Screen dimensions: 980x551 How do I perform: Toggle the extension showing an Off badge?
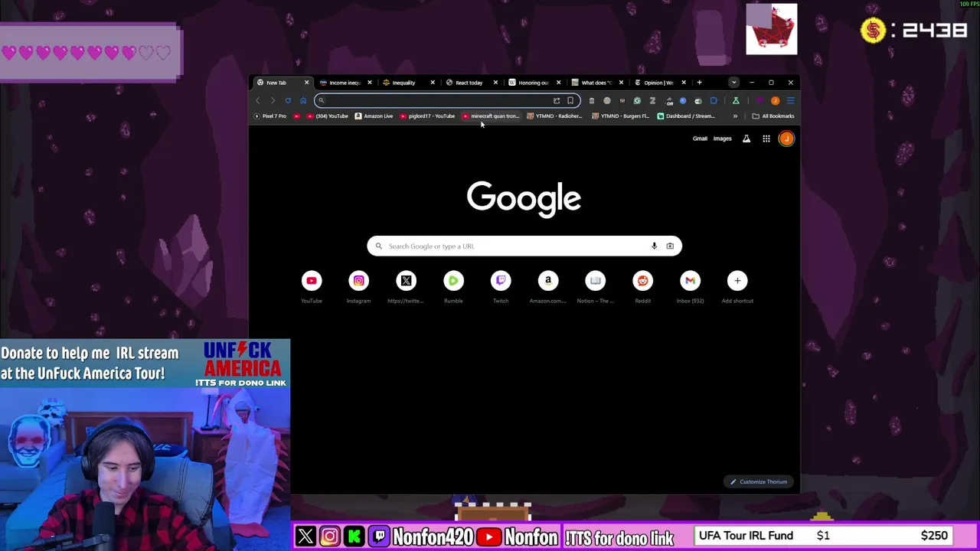[669, 101]
